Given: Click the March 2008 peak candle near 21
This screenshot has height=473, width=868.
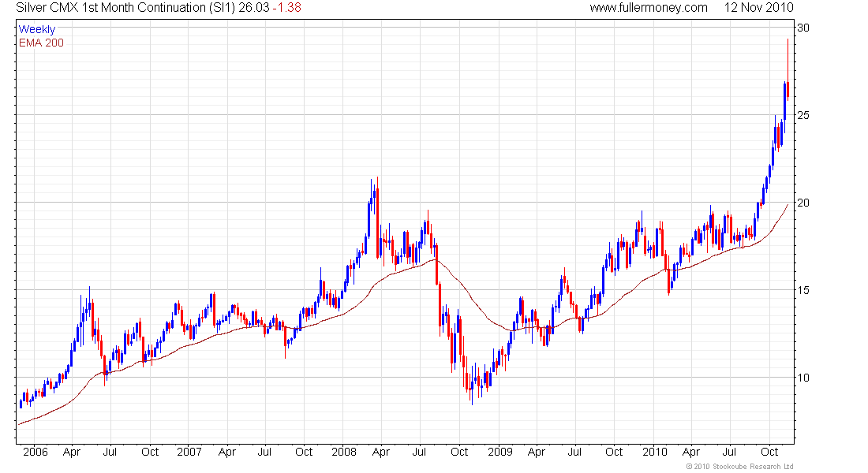Looking at the screenshot, I should (x=377, y=217).
